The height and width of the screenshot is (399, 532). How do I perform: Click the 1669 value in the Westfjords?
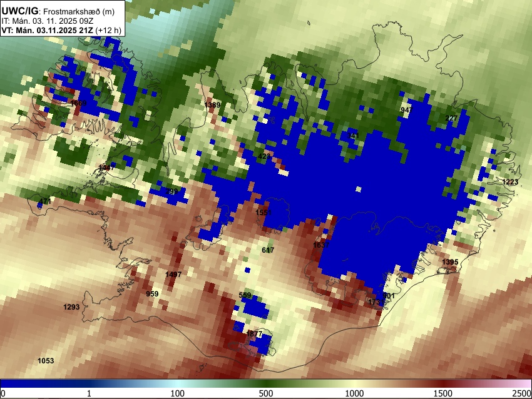coord(79,103)
